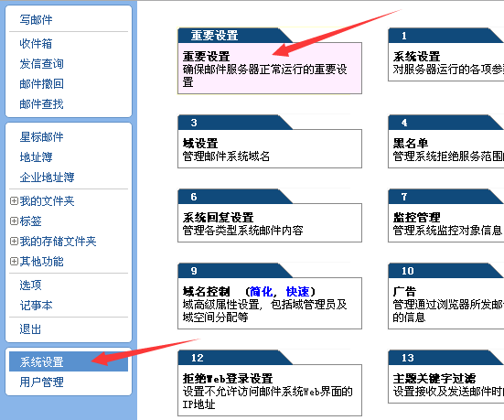
Task: Select the highlighted 系统设置 menu item
Action: (69, 361)
